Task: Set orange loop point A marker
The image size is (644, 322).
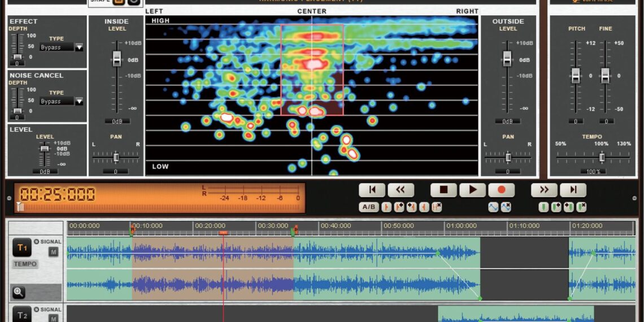Action: click(386, 207)
